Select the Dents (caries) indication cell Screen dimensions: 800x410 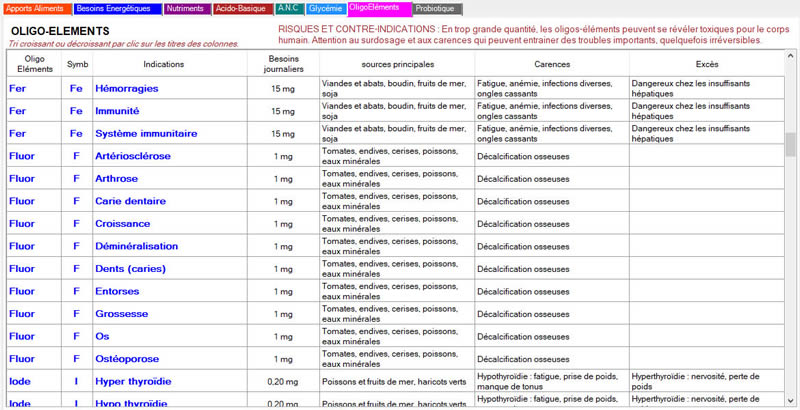pyautogui.click(x=170, y=268)
